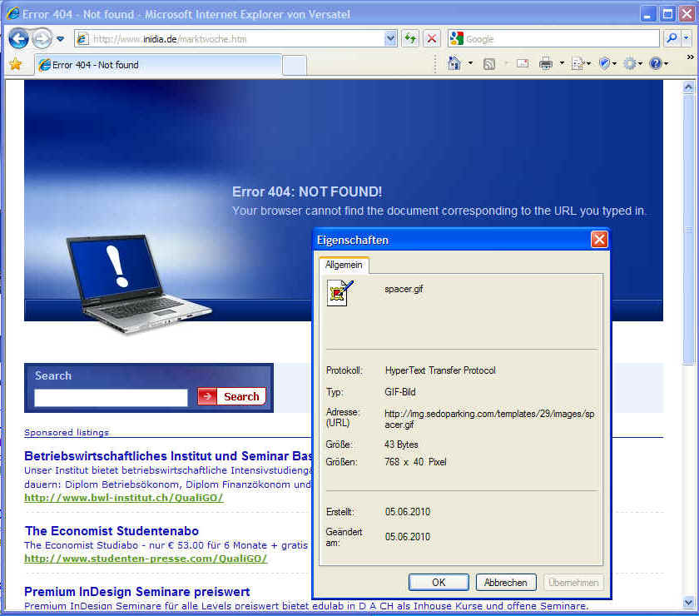Go back with the browser Back arrow
699x616 pixels.
pos(18,39)
